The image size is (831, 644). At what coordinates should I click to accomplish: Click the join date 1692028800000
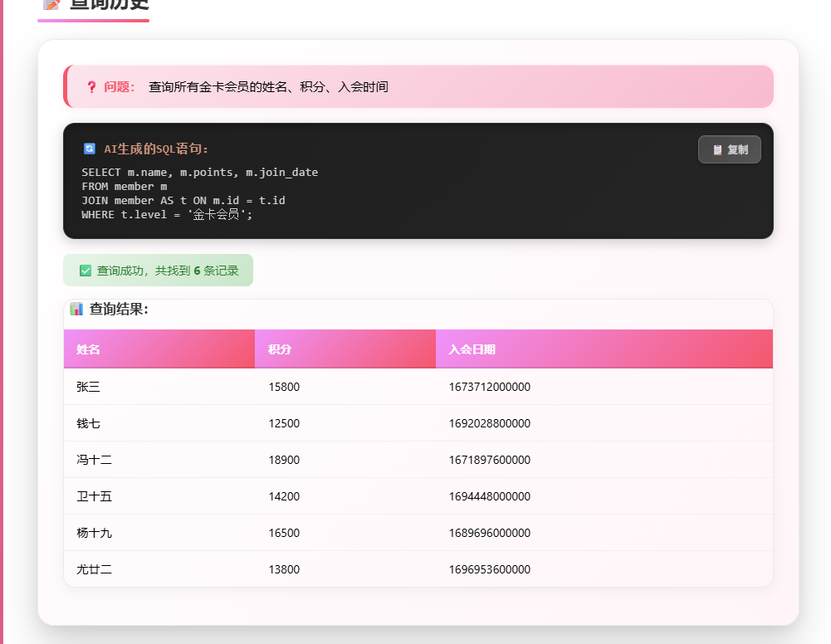(490, 423)
